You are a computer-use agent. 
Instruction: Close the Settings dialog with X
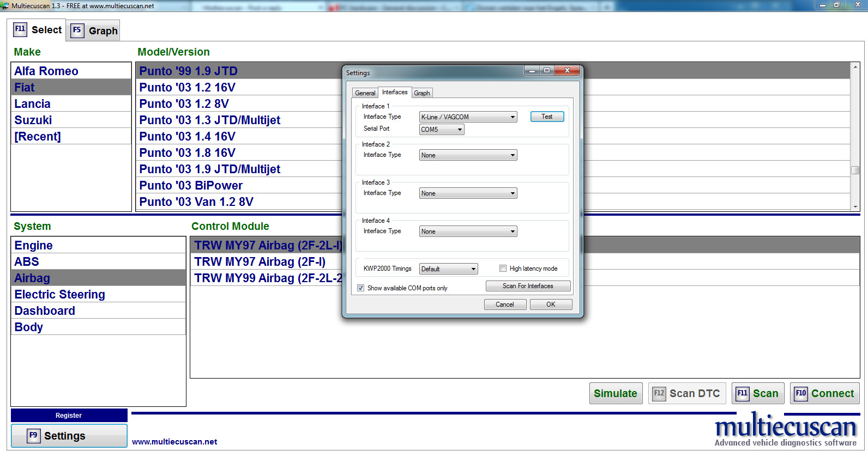coord(567,71)
